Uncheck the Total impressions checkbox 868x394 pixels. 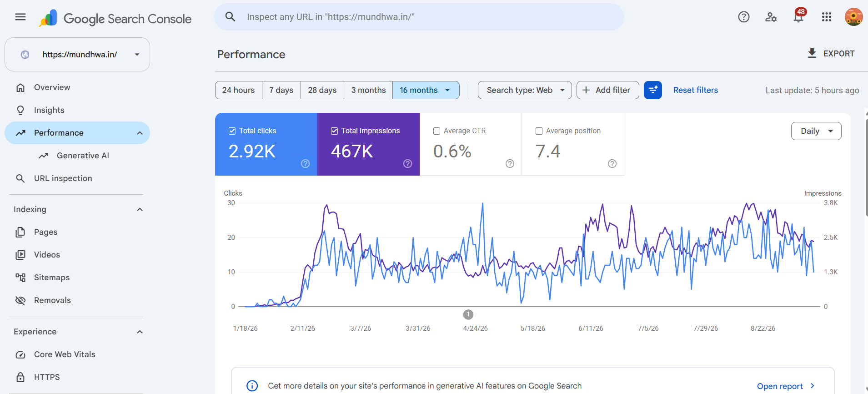334,131
